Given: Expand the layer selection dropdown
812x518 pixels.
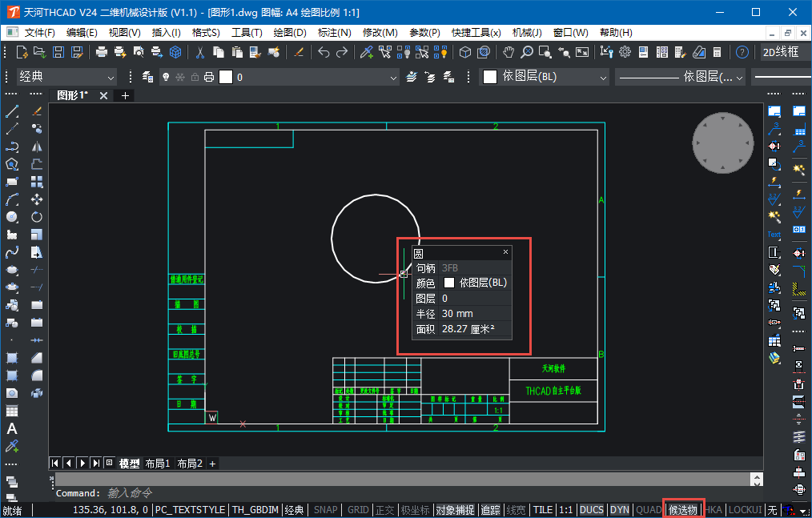Looking at the screenshot, I should pos(392,78).
